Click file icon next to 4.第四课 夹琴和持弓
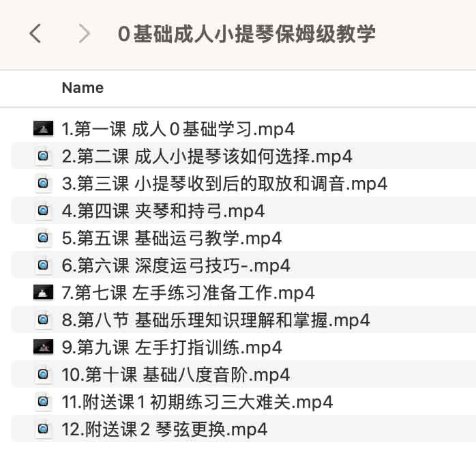Screen dimensions: 476x464 43,211
